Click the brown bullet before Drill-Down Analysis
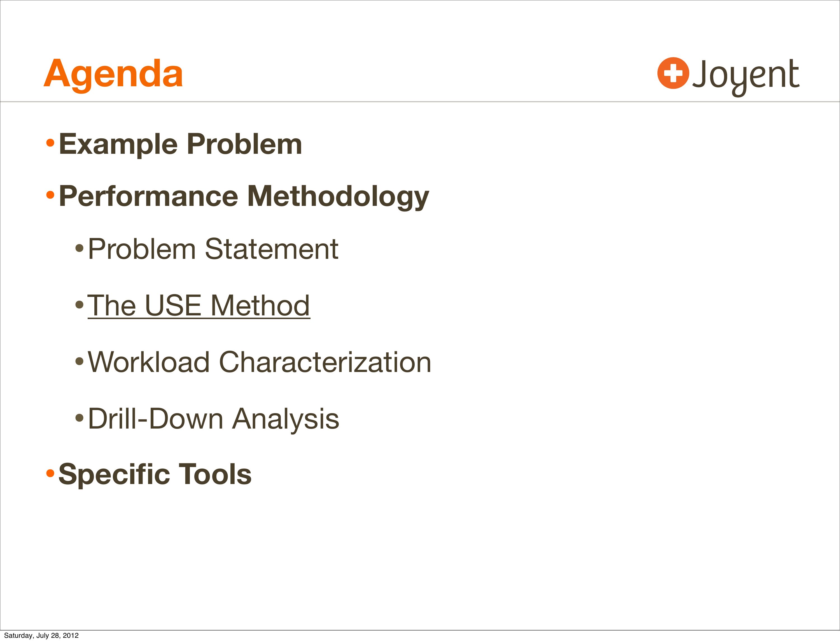 point(79,417)
